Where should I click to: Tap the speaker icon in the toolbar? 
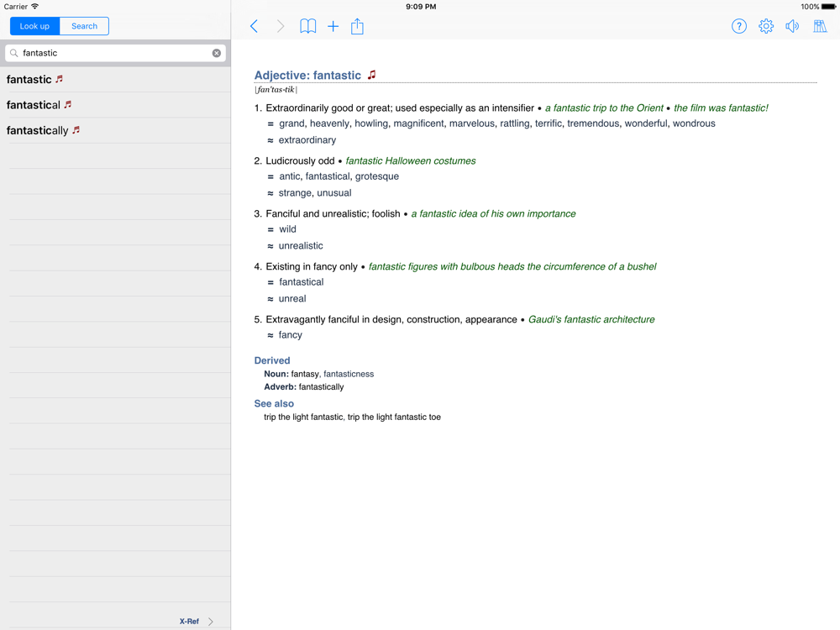(x=792, y=27)
